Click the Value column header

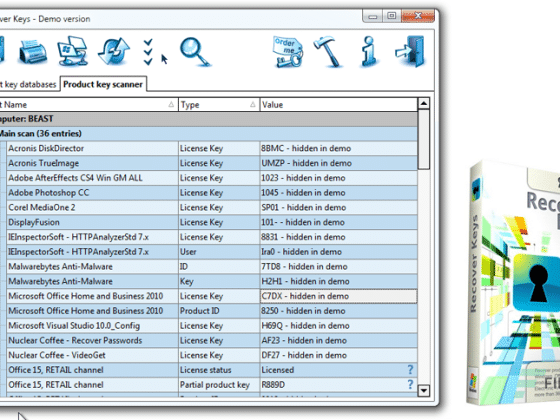coord(338,105)
